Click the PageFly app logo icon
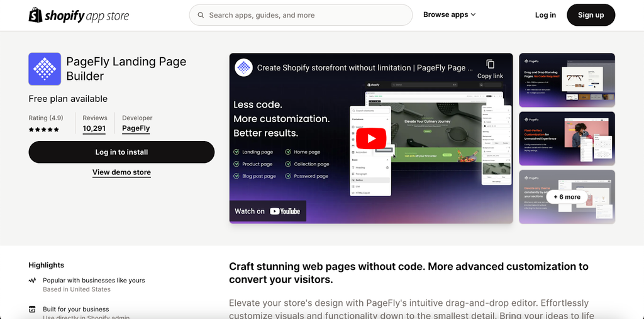The height and width of the screenshot is (319, 644). (x=45, y=69)
